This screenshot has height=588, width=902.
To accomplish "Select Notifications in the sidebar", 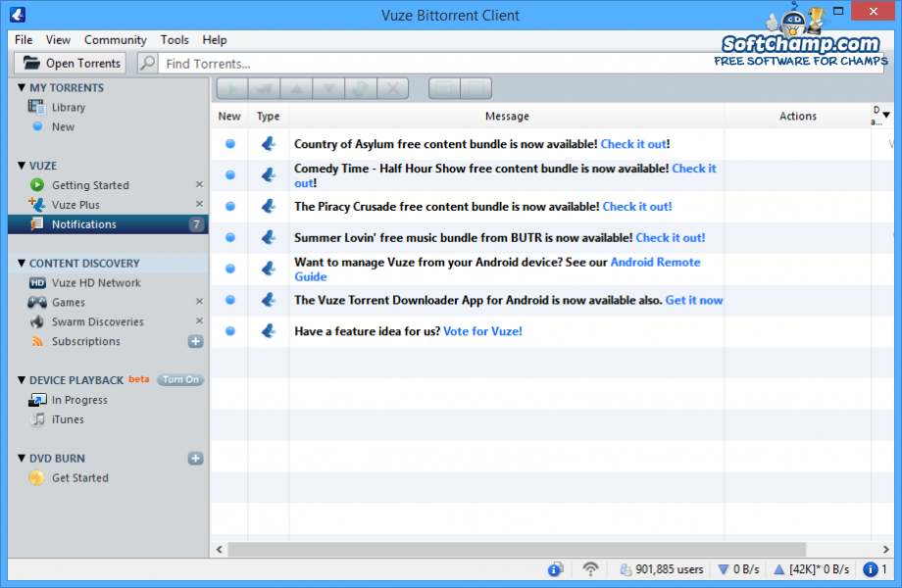I will 108,224.
